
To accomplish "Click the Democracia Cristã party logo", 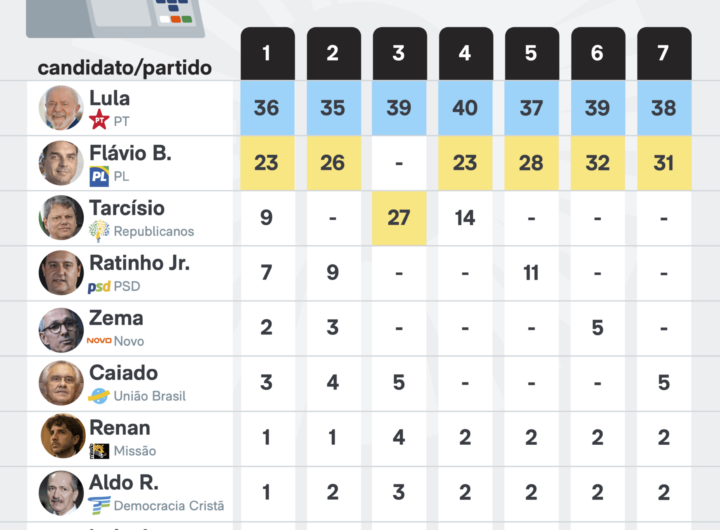I will pos(99,506).
